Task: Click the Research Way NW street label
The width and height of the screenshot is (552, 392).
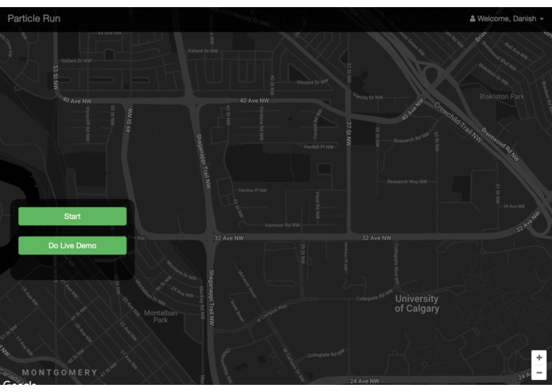Action: (x=407, y=182)
